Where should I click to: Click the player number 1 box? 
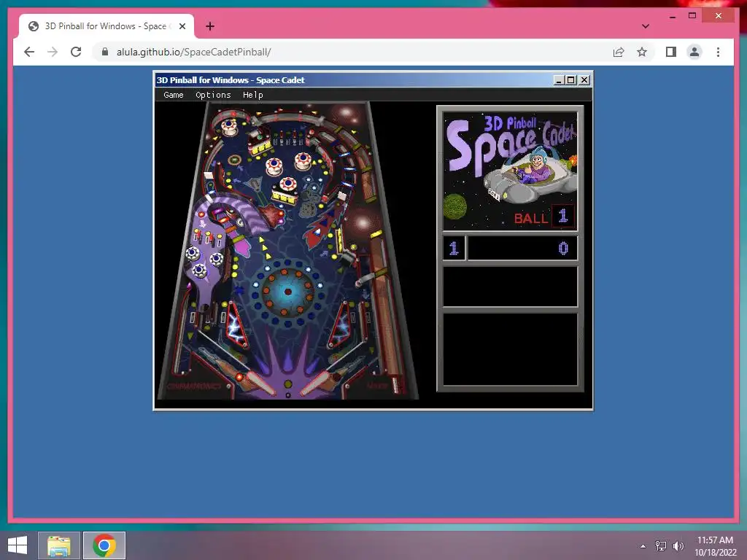click(454, 248)
